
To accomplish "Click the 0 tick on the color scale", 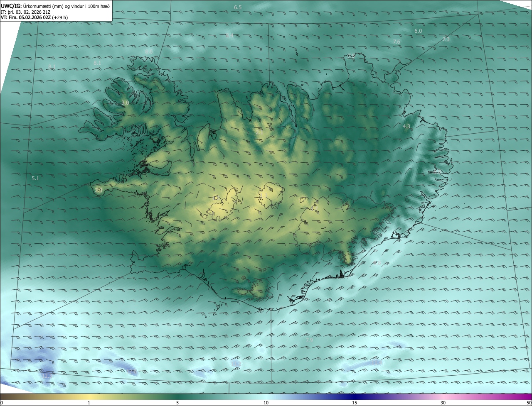I will pos(2,403).
